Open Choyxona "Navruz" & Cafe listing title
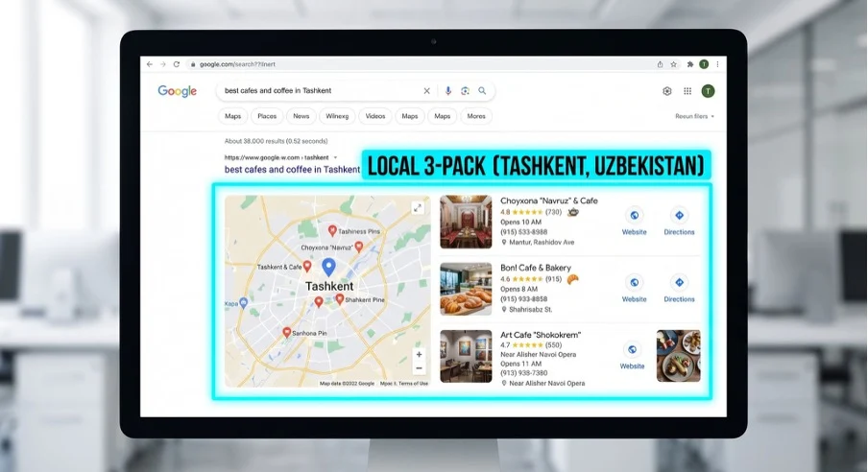Screen dimensions: 868x472 (548, 201)
